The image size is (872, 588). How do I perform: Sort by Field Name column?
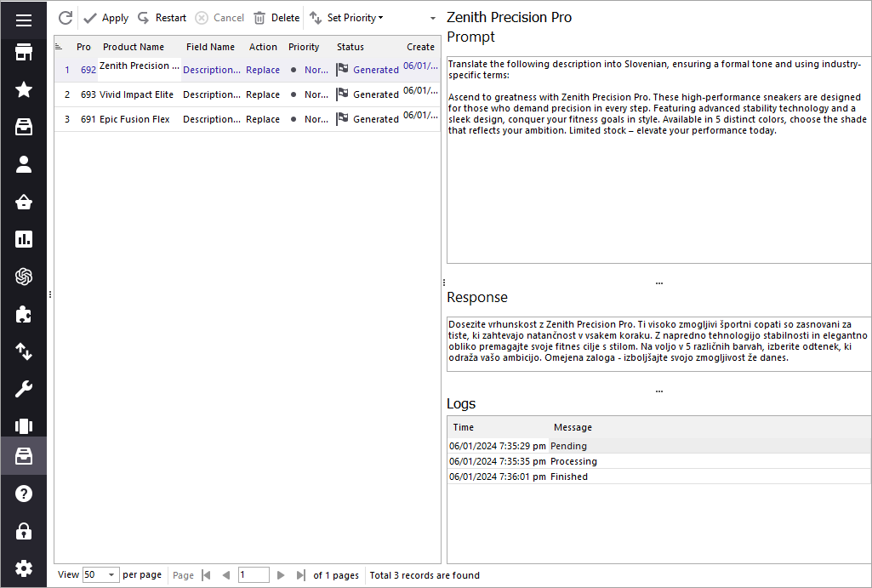(210, 47)
